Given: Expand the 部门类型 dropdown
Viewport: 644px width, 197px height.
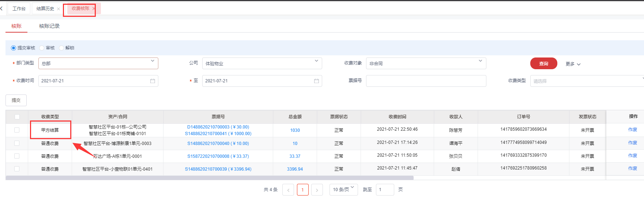Looking at the screenshot, I should coord(152,61).
